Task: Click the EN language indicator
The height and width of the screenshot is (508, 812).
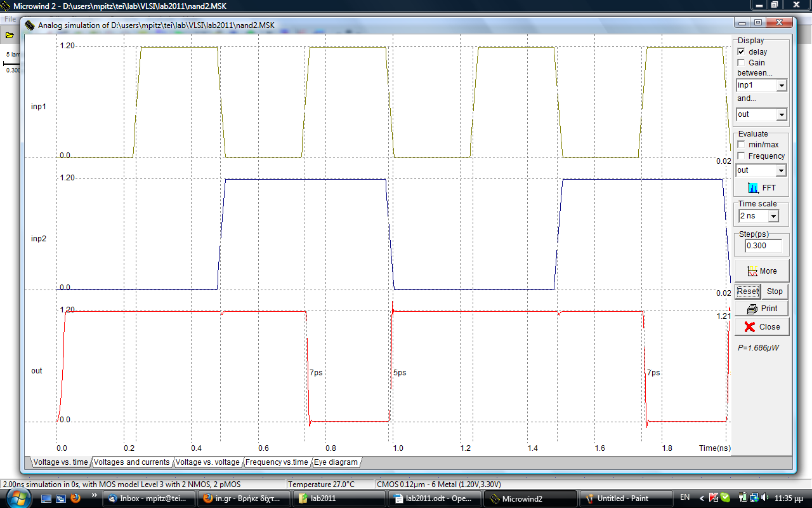Action: (685, 497)
